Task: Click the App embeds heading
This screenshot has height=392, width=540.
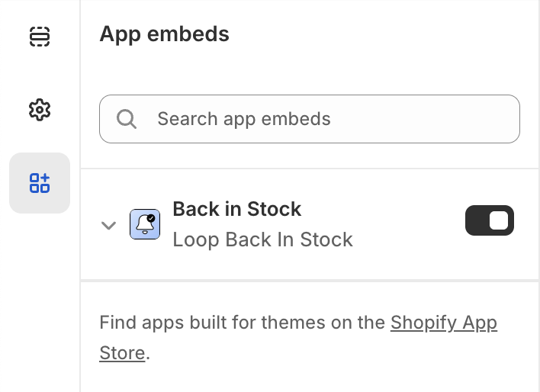Action: (x=165, y=34)
